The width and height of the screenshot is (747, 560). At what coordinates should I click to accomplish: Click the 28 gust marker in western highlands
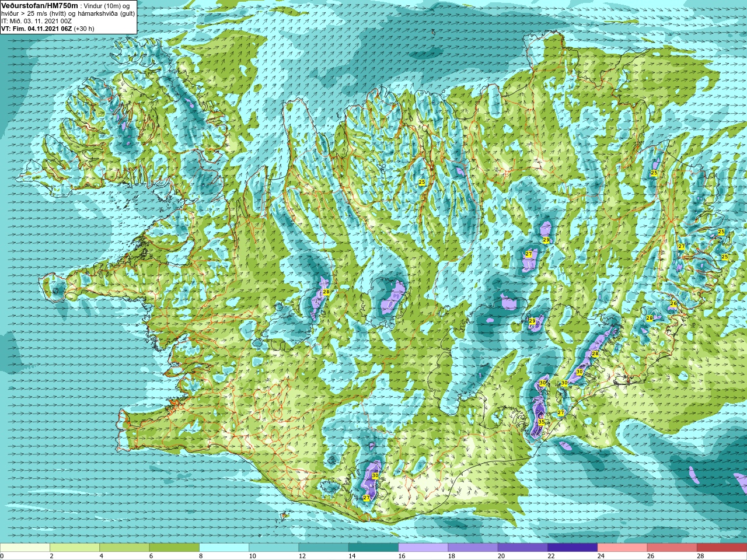(326, 292)
